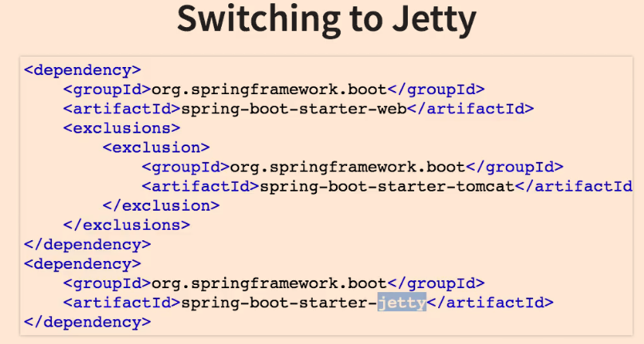Click "org.springframework.boot" inside the exclusion block
This screenshot has height=344, width=644.
coord(347,167)
